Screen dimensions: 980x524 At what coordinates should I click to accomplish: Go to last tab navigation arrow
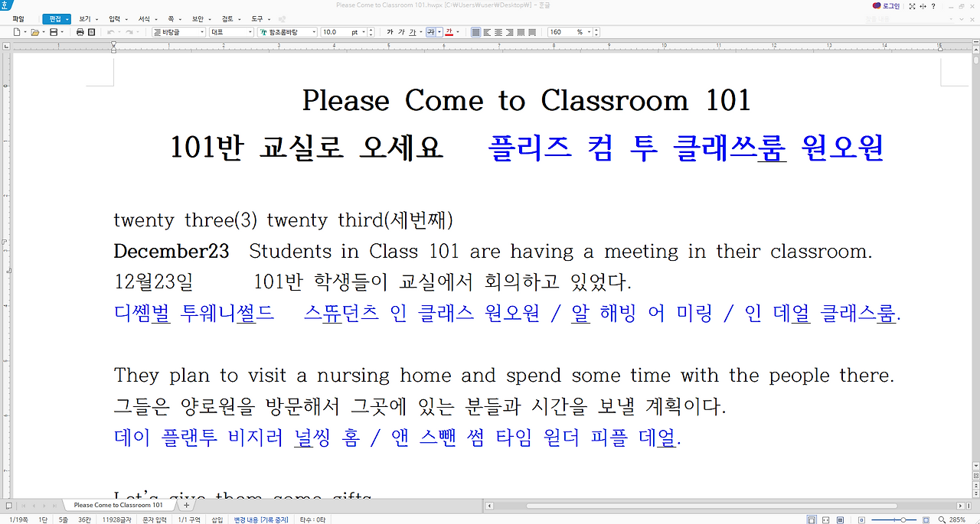click(54, 506)
